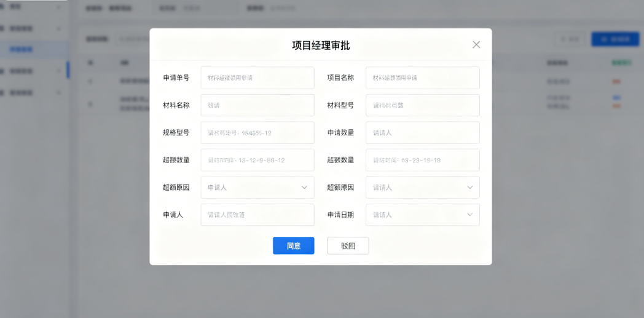This screenshot has height=318, width=644.
Task: Select the 申请数量 input field
Action: [x=422, y=133]
